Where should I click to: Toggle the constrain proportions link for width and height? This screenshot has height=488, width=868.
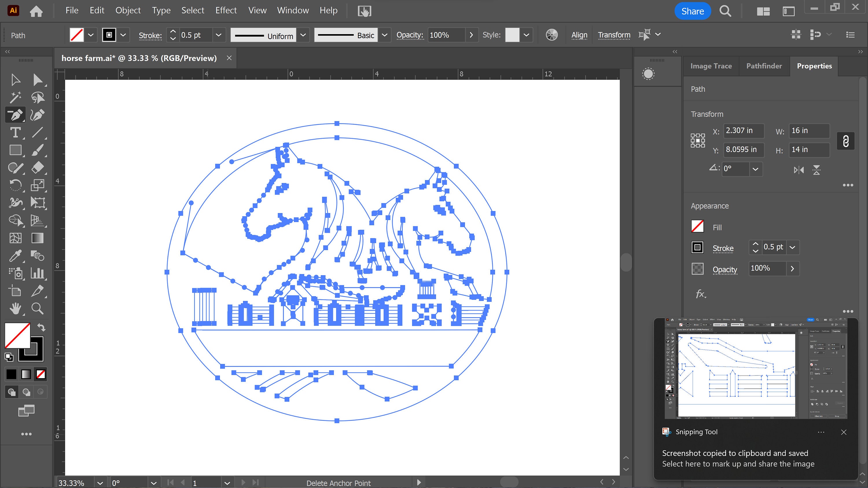tap(846, 141)
